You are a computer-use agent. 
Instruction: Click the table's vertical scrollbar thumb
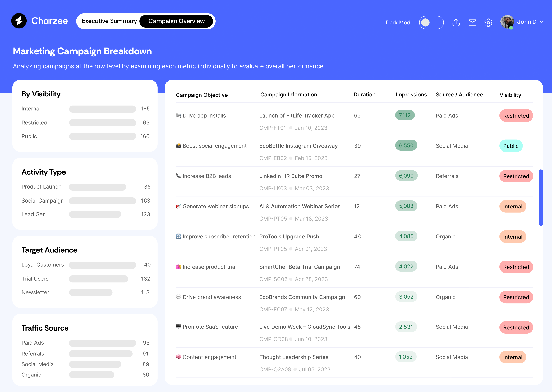[x=541, y=198]
